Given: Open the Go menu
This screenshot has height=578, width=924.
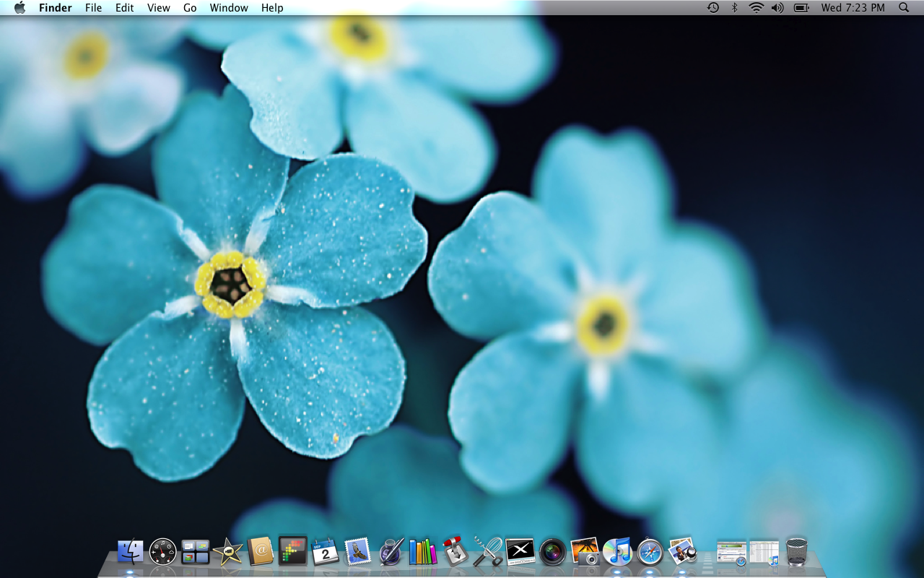Looking at the screenshot, I should (190, 8).
